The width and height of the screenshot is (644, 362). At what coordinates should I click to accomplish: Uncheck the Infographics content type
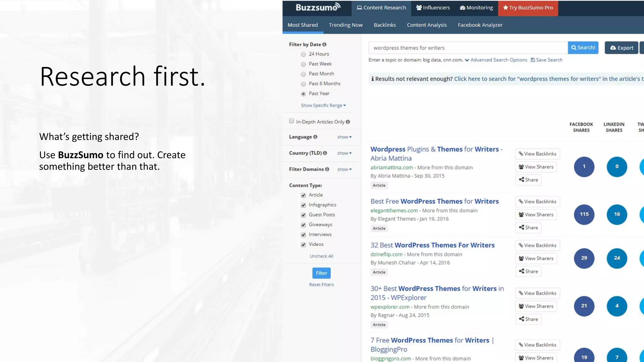click(303, 205)
